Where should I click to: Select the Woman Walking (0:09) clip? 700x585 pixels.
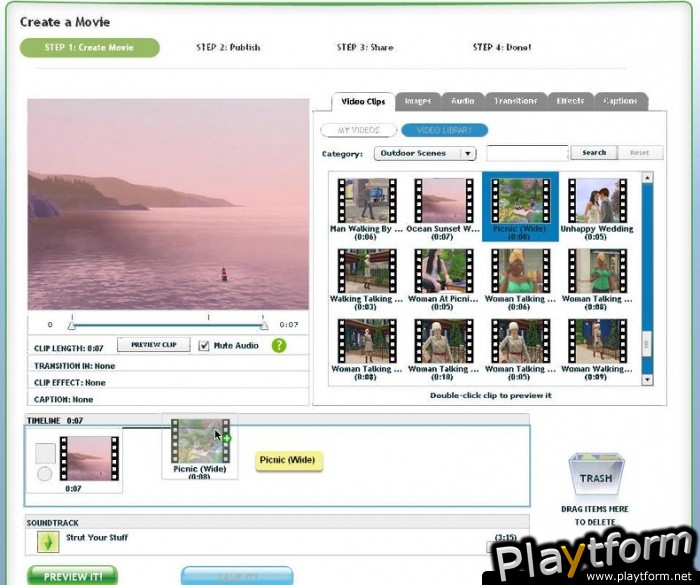pos(597,341)
